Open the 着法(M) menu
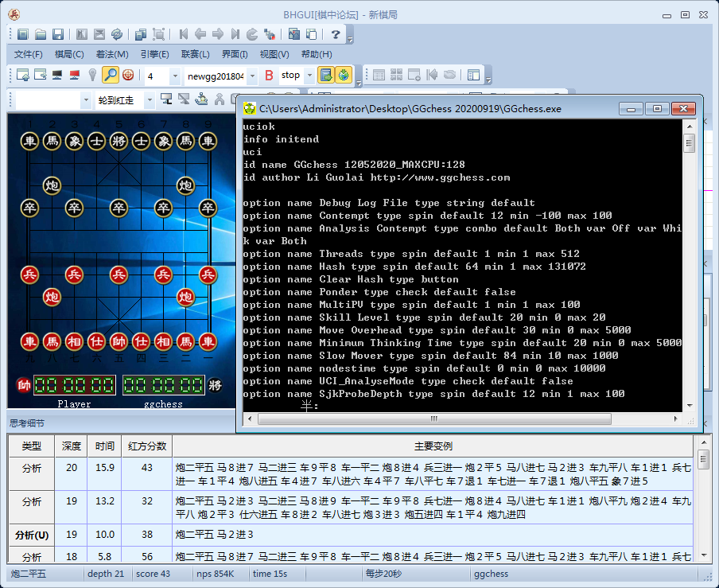Viewport: 719px width, 588px height. click(112, 54)
